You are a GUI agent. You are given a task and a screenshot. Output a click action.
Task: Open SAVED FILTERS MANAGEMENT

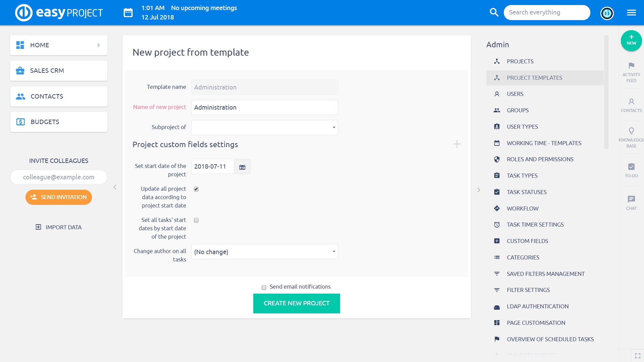545,274
